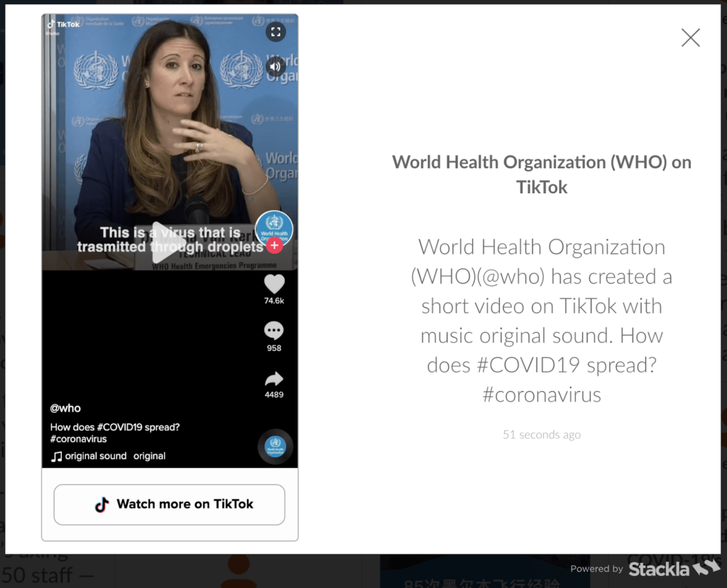The image size is (727, 588).
Task: Play the WHO TikTok video
Action: 169,243
